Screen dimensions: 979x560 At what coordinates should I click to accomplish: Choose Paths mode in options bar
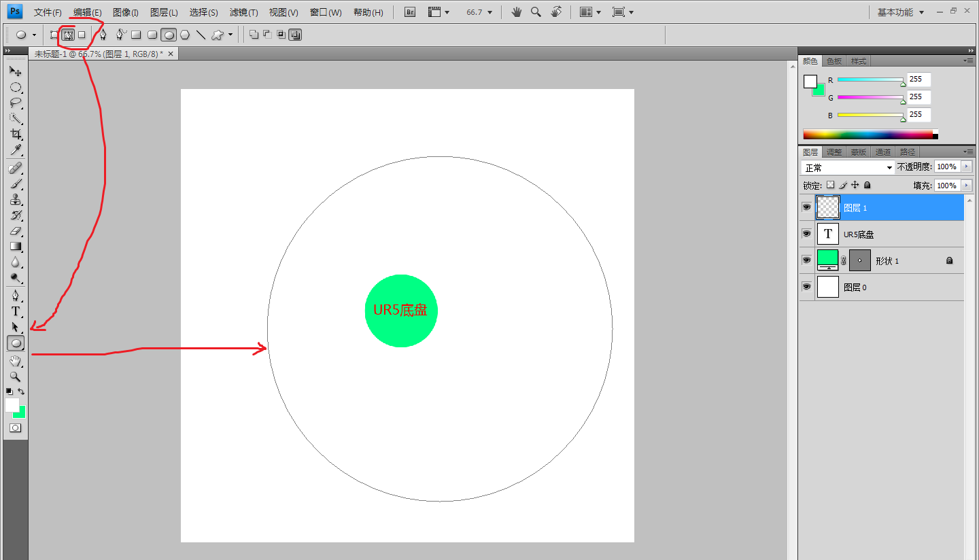click(x=68, y=35)
